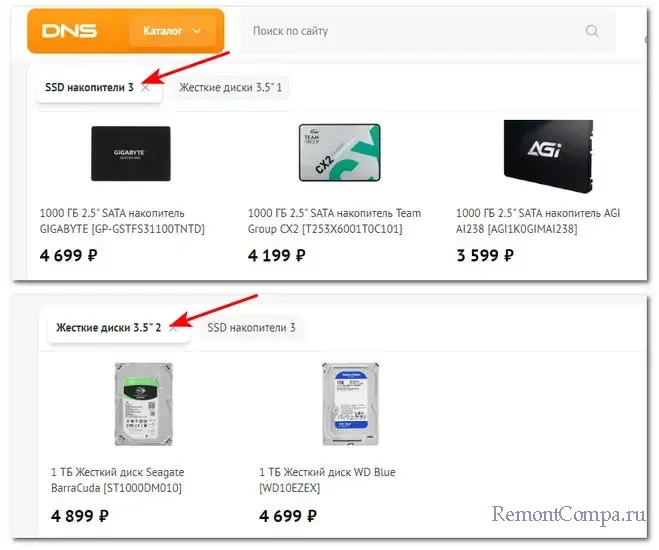Switch to the lower SSD накопители 3 tab

251,328
